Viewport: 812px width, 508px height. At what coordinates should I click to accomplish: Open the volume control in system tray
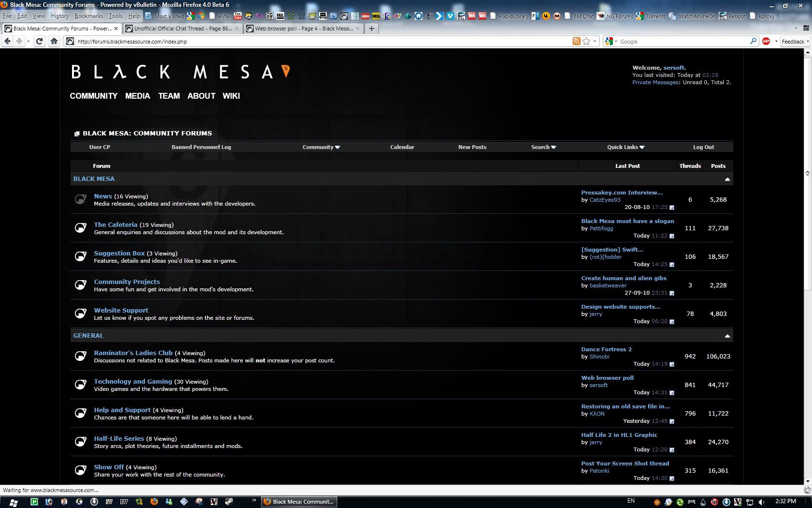761,502
